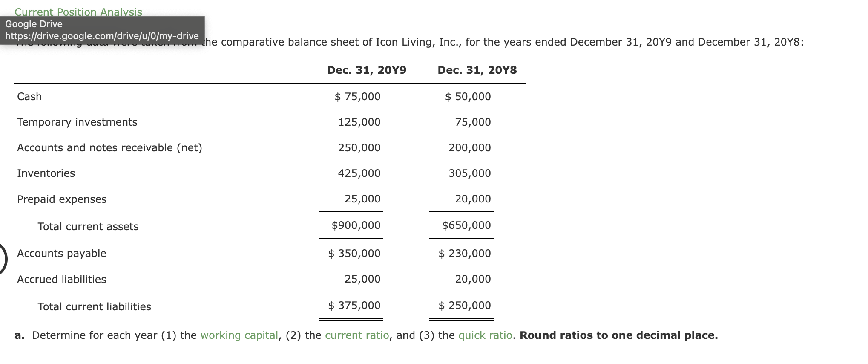Screen dimensions: 868x364
Task: Click the Temporary investments row label
Action: tap(77, 122)
